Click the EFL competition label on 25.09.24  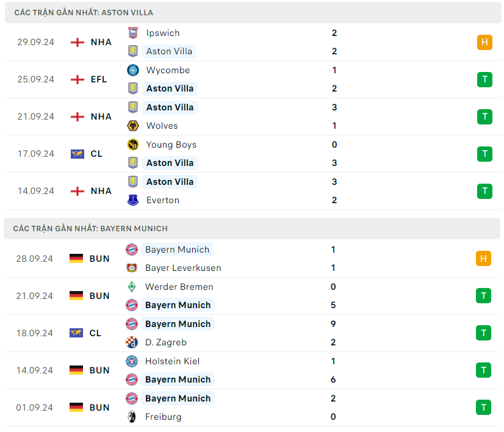[98, 79]
